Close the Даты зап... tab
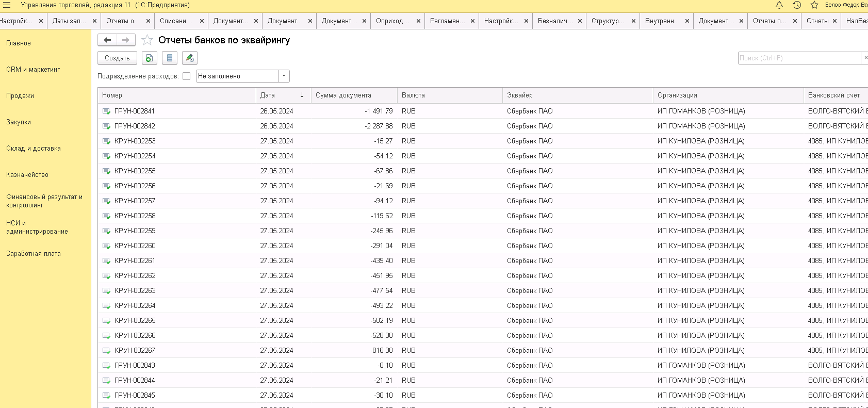 click(x=94, y=21)
